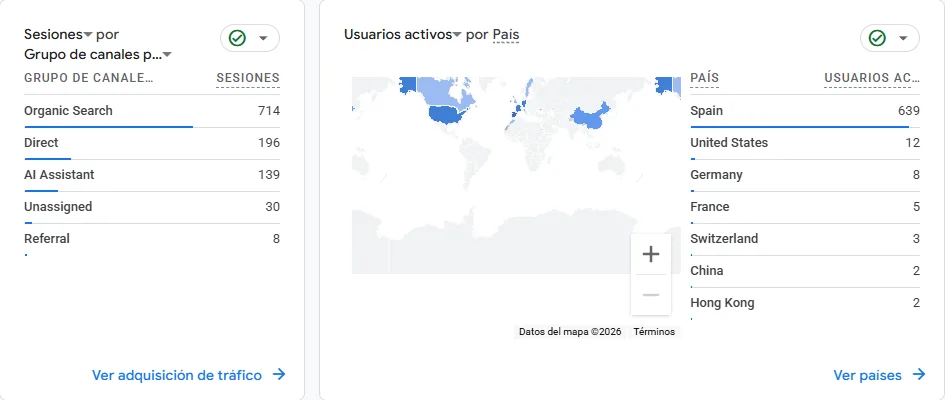Select the Organic Search row
This screenshot has height=400, width=945.
[152, 111]
